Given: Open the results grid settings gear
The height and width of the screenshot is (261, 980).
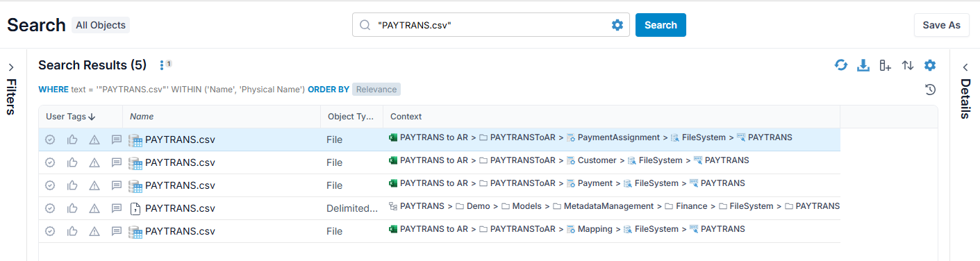Looking at the screenshot, I should point(930,65).
